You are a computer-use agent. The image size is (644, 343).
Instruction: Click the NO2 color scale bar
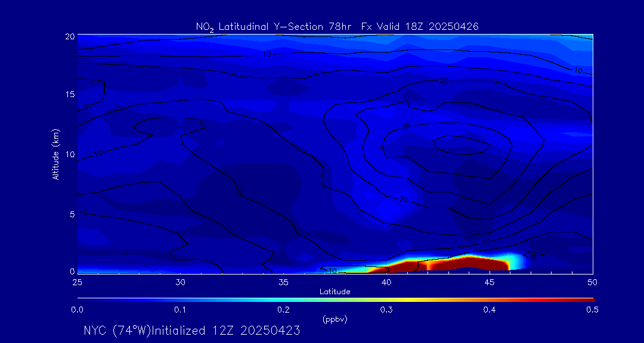click(336, 300)
